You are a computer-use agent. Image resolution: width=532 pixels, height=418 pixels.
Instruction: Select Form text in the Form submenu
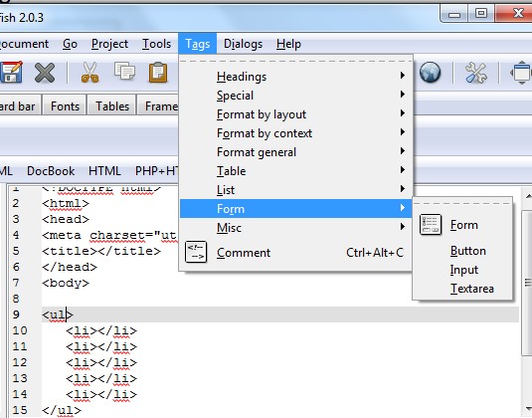(x=464, y=225)
